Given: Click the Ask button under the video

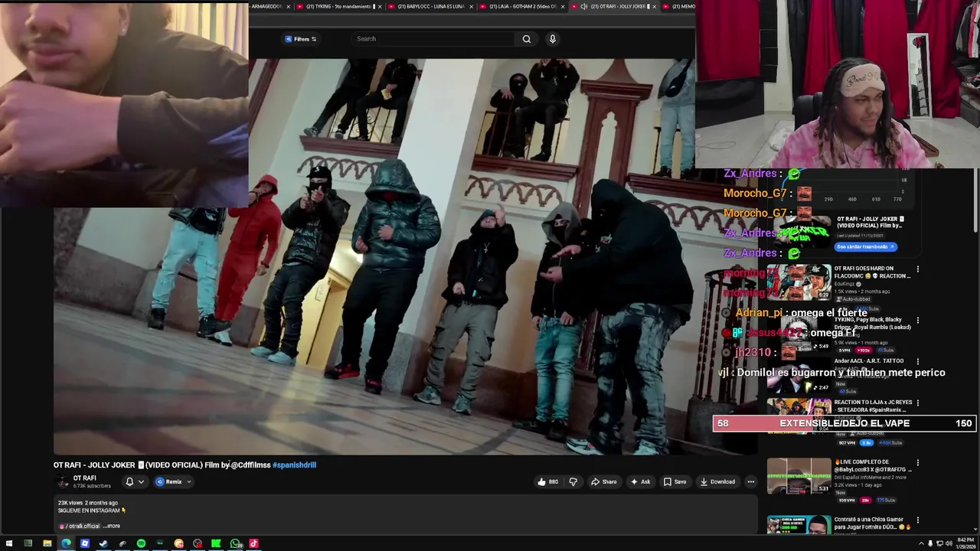Looking at the screenshot, I should (640, 482).
